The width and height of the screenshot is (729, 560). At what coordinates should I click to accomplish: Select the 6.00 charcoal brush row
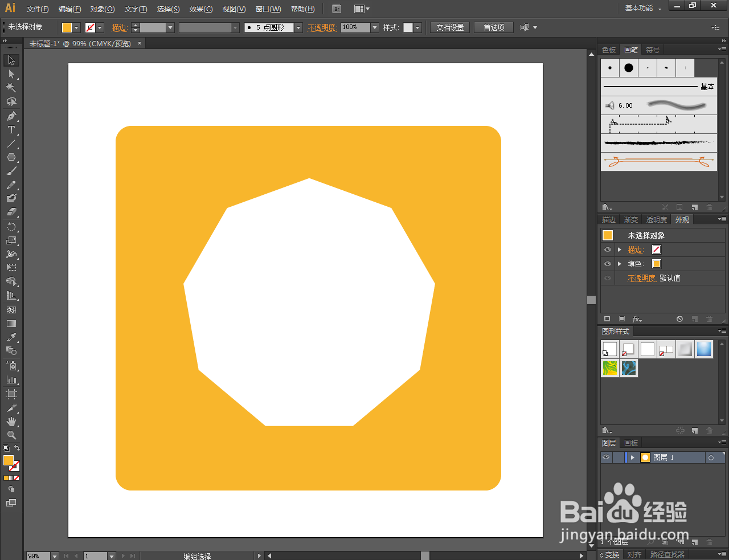click(659, 105)
